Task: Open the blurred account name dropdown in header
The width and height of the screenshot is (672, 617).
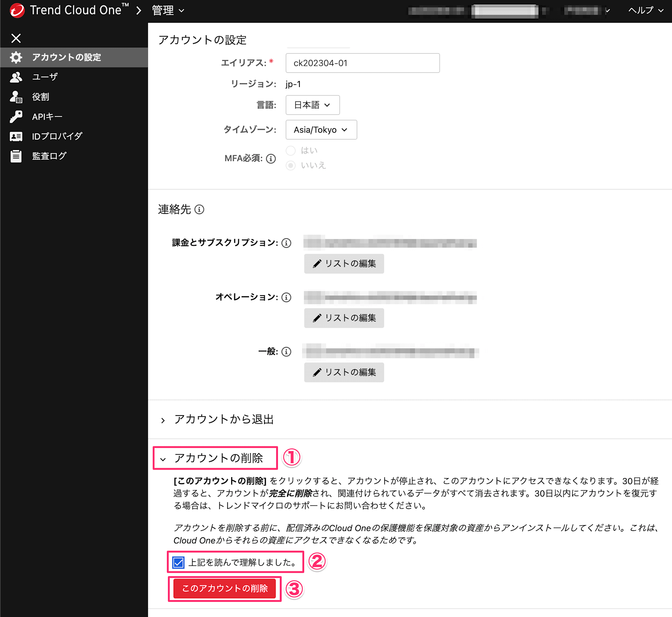Action: pyautogui.click(x=587, y=11)
